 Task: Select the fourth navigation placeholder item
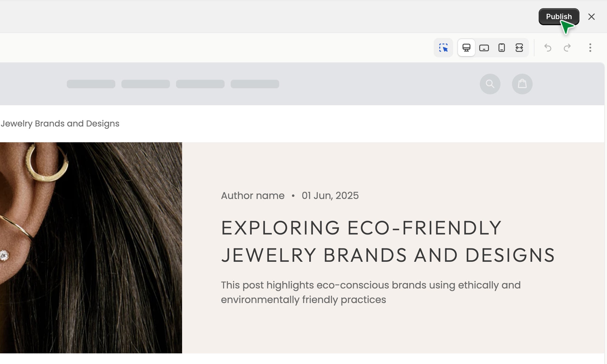click(255, 84)
